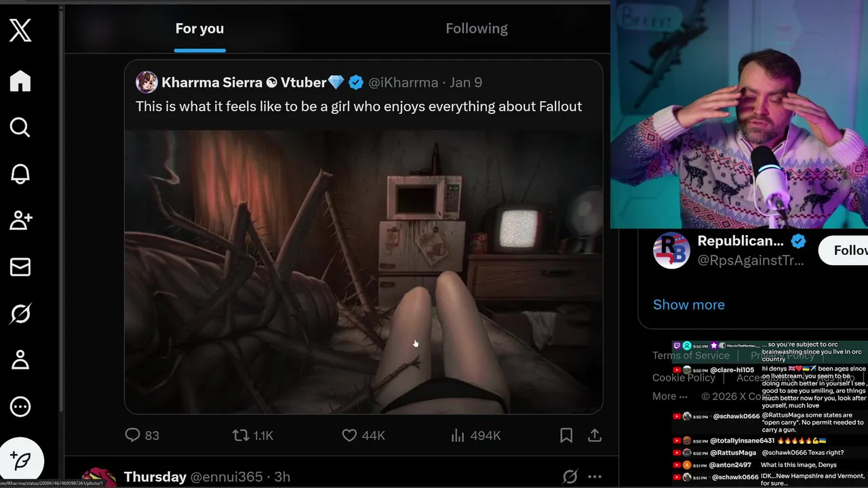Screen dimensions: 868x488
Task: Repost the Fallout post with 1.1K reposts
Action: (253, 435)
